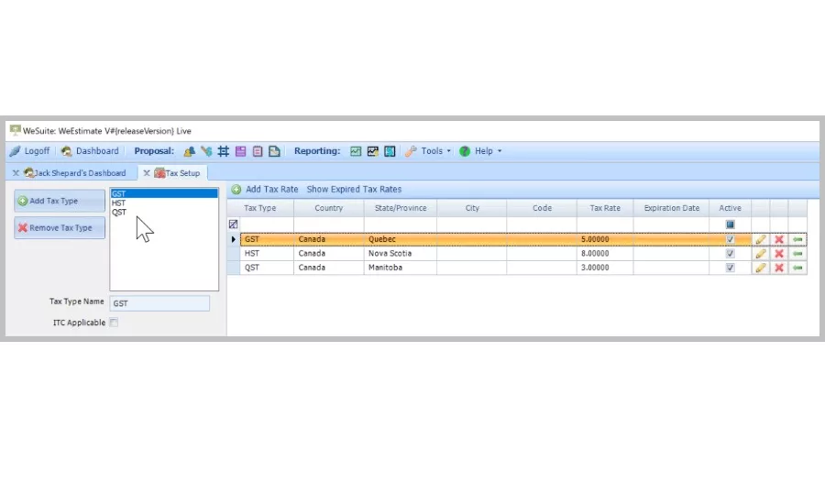Viewport: 825px width, 504px height.
Task: Click the pink clipboard Proposal icon
Action: pos(258,151)
